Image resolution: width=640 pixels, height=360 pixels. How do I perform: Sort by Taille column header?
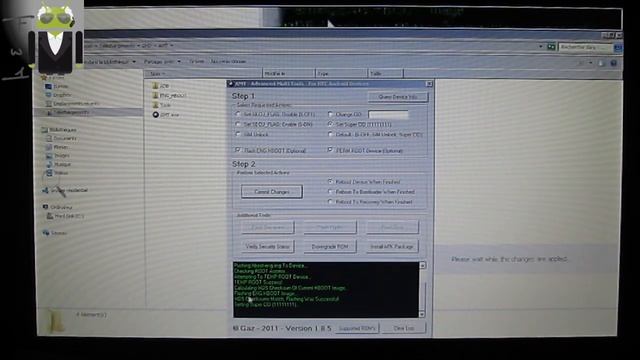tap(386, 73)
